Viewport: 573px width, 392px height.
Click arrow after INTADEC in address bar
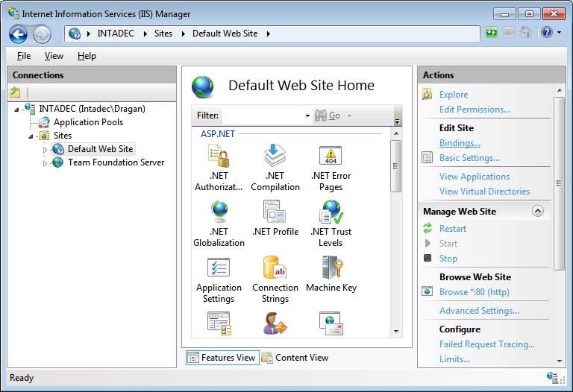(x=145, y=34)
